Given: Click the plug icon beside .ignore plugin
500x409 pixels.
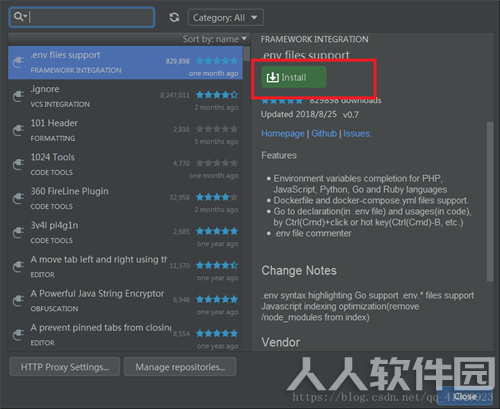Looking at the screenshot, I should pos(18,96).
